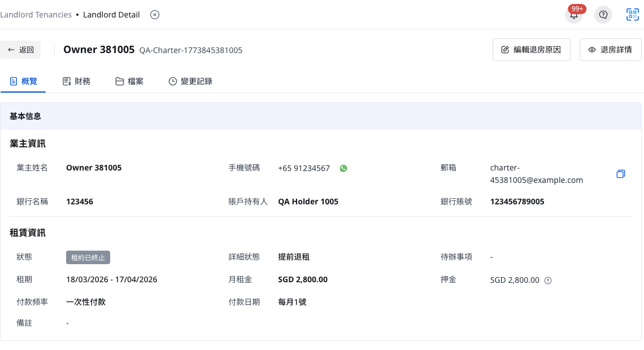Open the 檔案 files tab
The height and width of the screenshot is (350, 644).
tap(129, 81)
